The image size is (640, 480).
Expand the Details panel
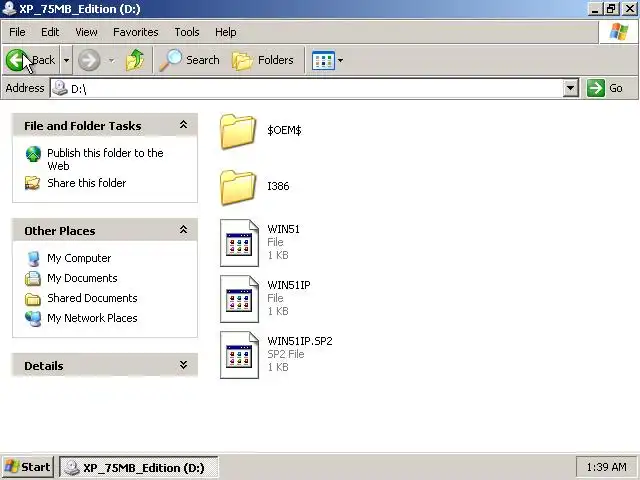183,365
